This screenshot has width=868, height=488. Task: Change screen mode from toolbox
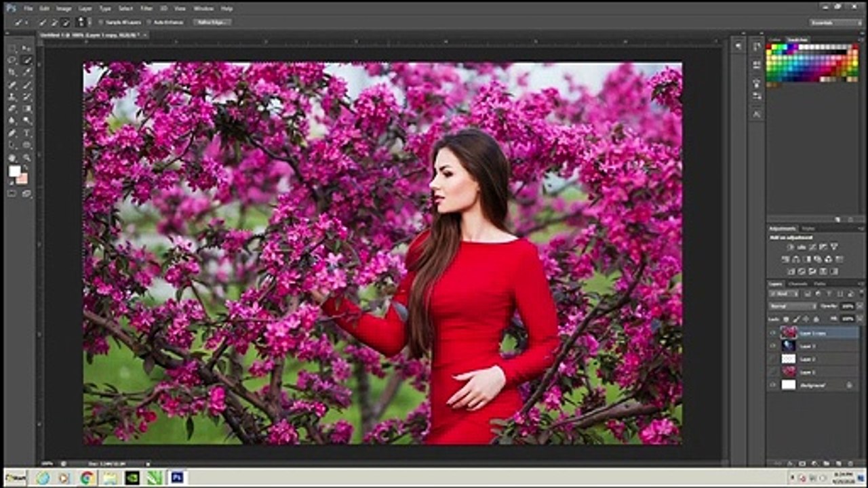pos(27,193)
